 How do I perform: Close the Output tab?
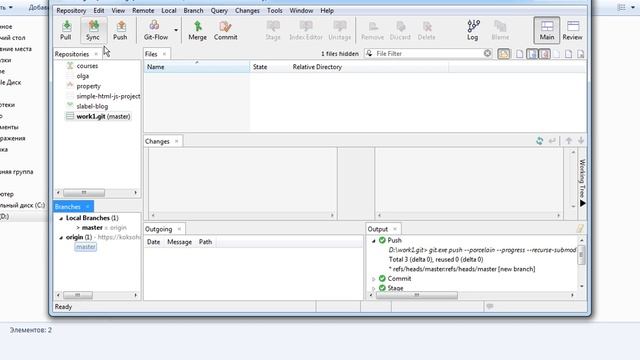pyautogui.click(x=395, y=229)
